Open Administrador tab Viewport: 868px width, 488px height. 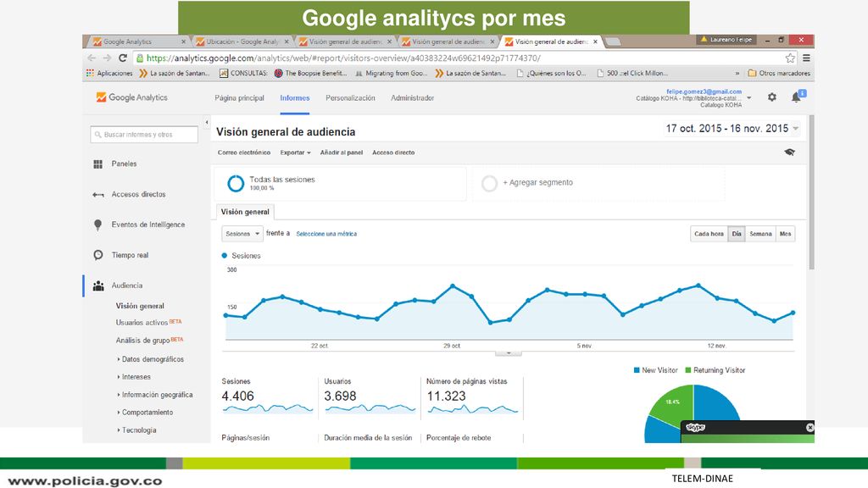[413, 98]
